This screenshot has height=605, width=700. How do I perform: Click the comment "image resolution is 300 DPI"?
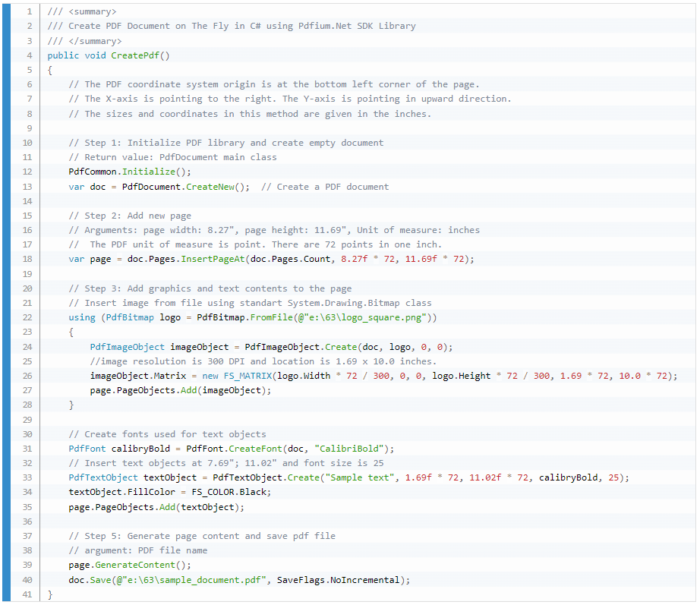click(x=263, y=361)
